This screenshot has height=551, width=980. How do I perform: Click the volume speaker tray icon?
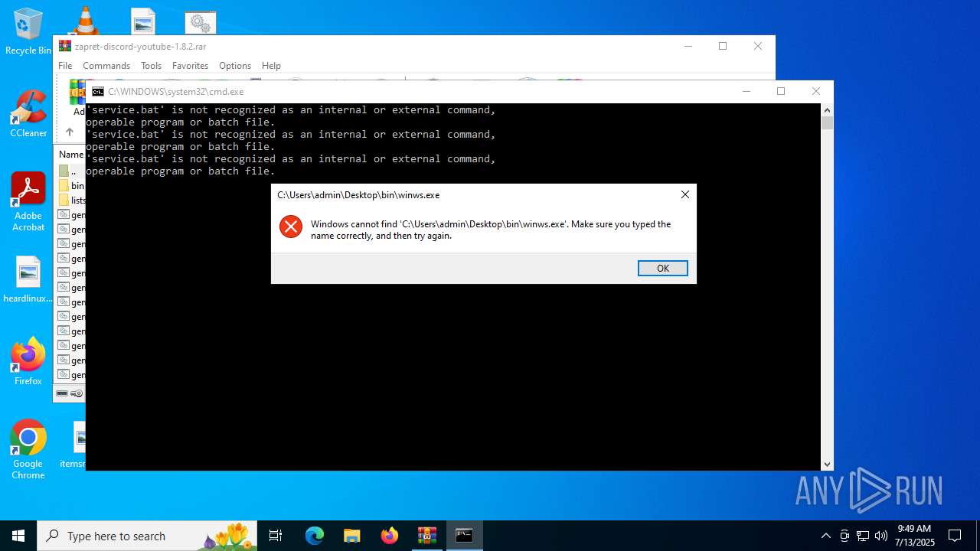point(881,536)
